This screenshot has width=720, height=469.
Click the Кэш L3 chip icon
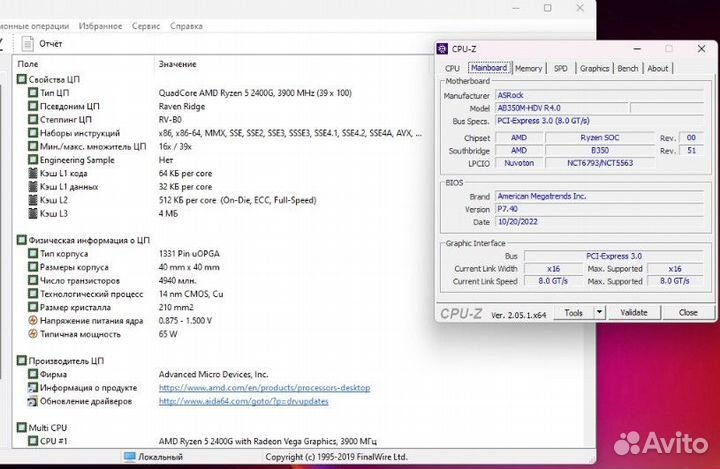(x=33, y=213)
